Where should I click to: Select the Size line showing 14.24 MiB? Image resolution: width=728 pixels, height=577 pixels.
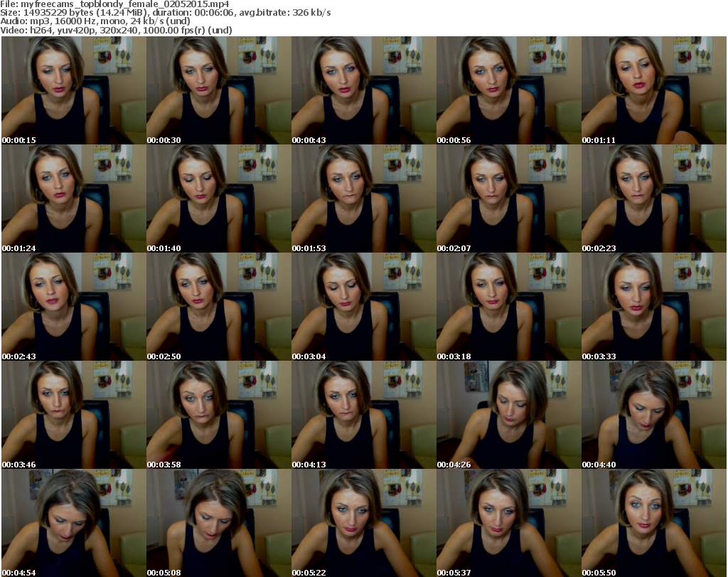coord(165,13)
